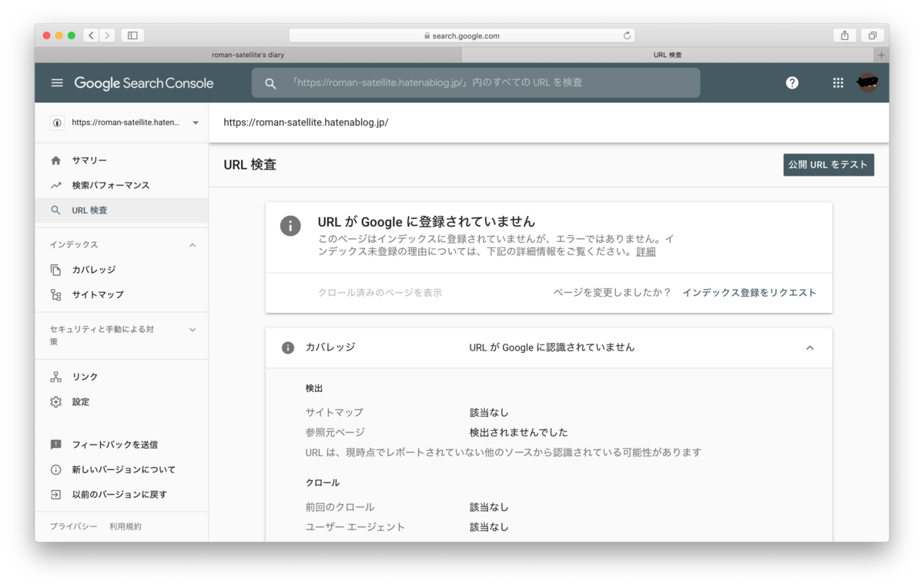The height and width of the screenshot is (588, 924).
Task: Click the 詳細 link
Action: point(646,252)
